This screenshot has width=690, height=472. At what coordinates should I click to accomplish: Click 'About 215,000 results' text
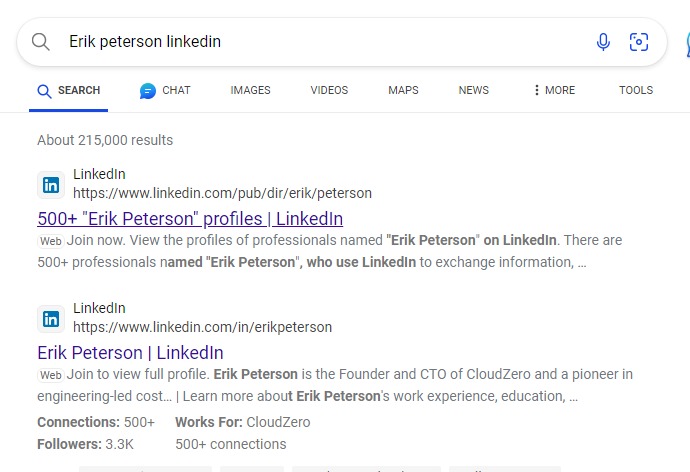click(x=105, y=140)
